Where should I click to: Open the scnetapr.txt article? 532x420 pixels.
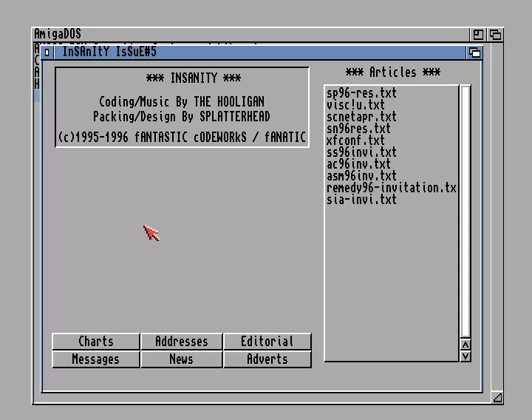[x=361, y=117]
